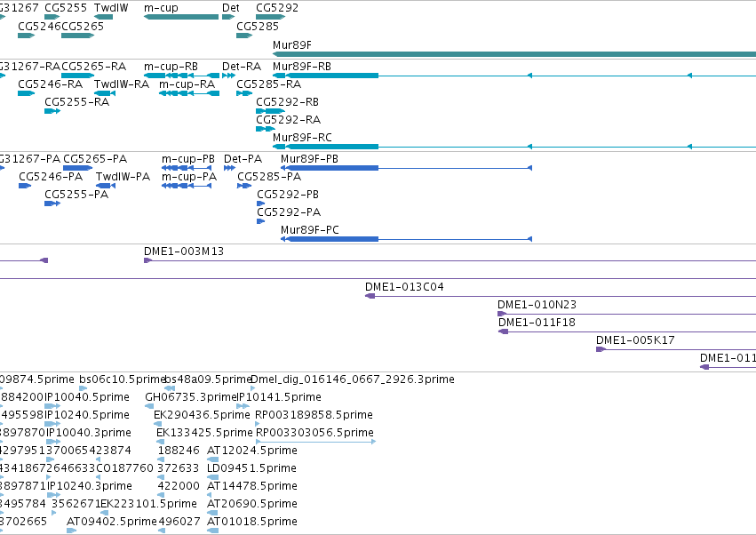This screenshot has height=535, width=756.
Task: Select EST IP10240.3prime
Action: [53, 495]
